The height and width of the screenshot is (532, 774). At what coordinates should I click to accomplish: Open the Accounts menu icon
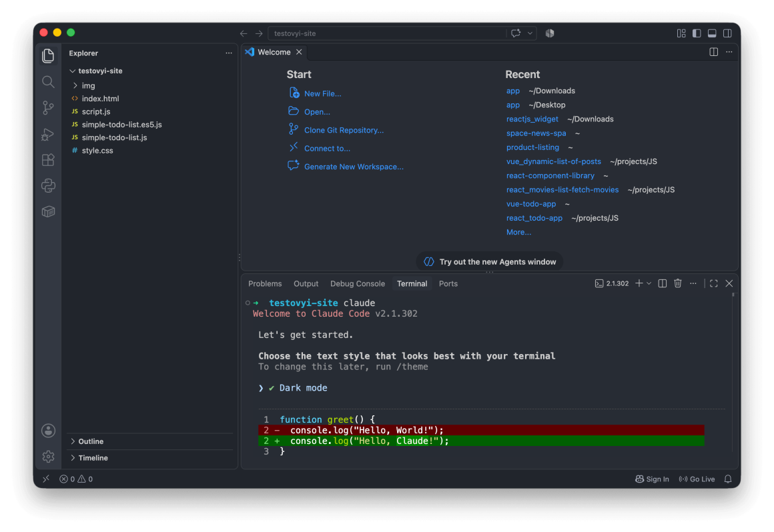(x=48, y=431)
